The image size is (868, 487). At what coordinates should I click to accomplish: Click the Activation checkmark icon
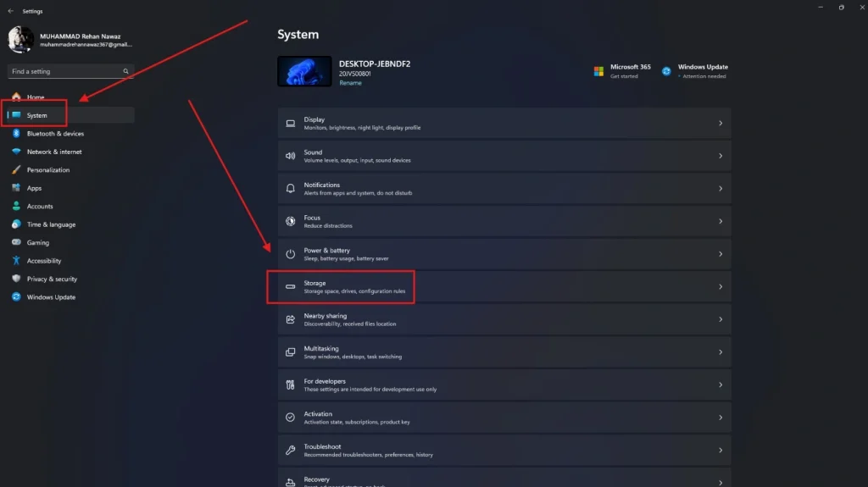[x=290, y=418]
